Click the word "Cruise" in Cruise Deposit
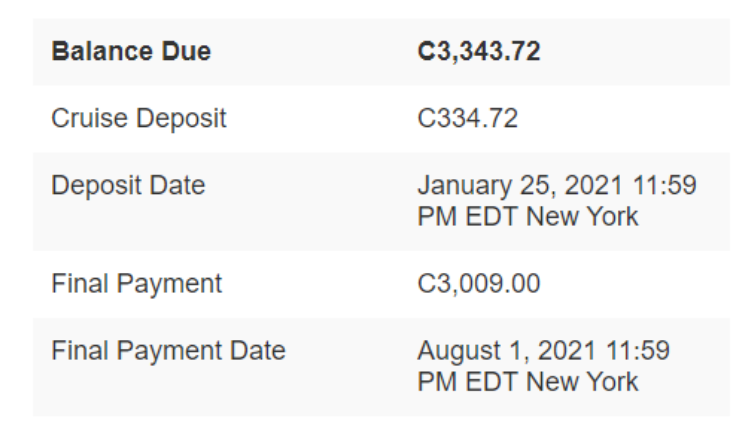Screen dimensions: 733x429 [81, 119]
